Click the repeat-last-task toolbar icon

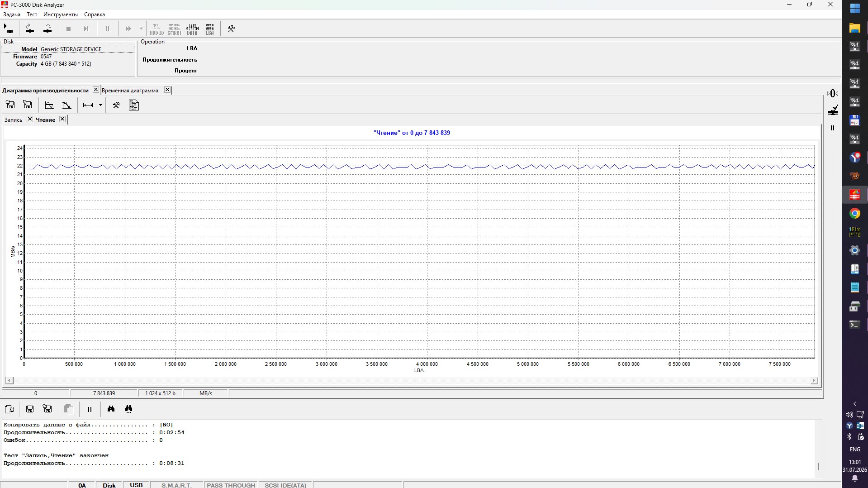[x=30, y=29]
